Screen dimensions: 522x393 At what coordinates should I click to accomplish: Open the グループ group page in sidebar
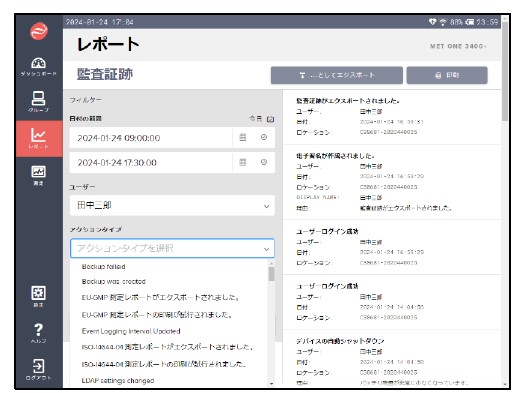click(39, 102)
